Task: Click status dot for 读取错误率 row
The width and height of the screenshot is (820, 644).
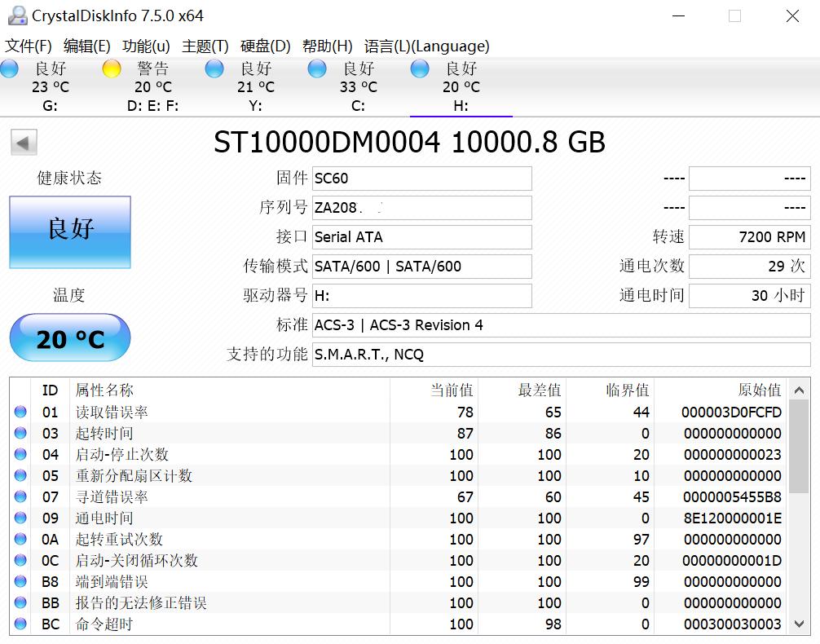Action: 20,412
